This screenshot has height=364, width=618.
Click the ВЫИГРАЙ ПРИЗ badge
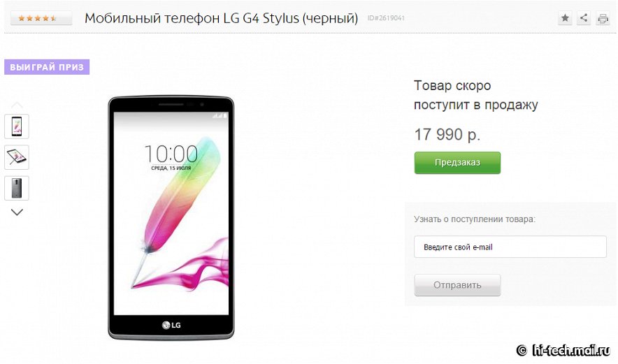[x=47, y=67]
